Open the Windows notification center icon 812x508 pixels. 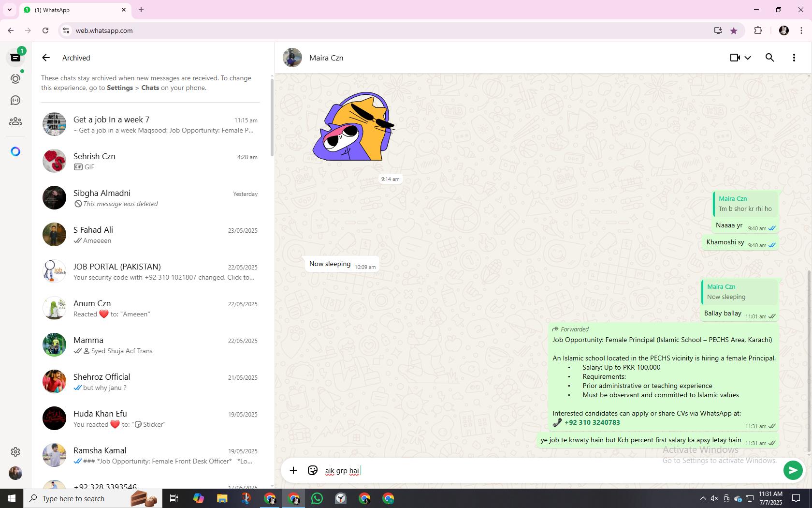[796, 498]
